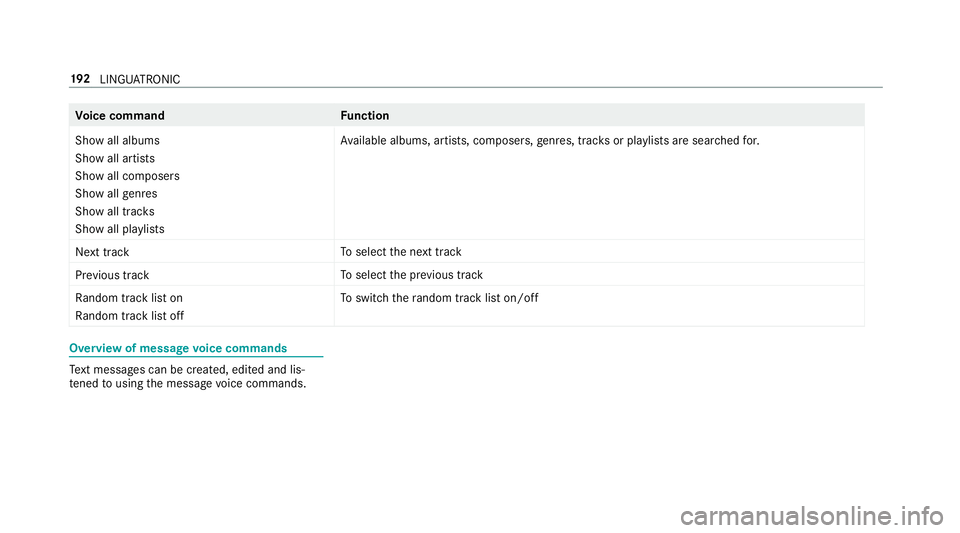Select the Voice command column header
This screenshot has width=960, height=533.
click(120, 116)
